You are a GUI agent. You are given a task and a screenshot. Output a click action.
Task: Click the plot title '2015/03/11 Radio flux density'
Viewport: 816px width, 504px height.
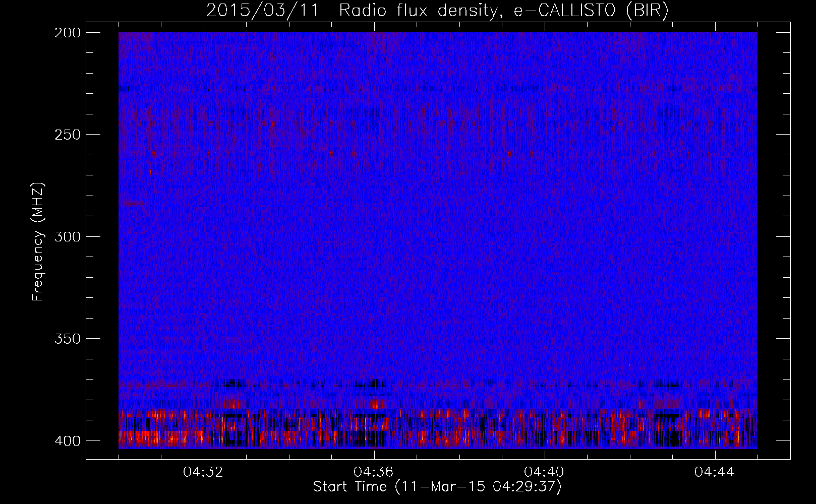[437, 11]
